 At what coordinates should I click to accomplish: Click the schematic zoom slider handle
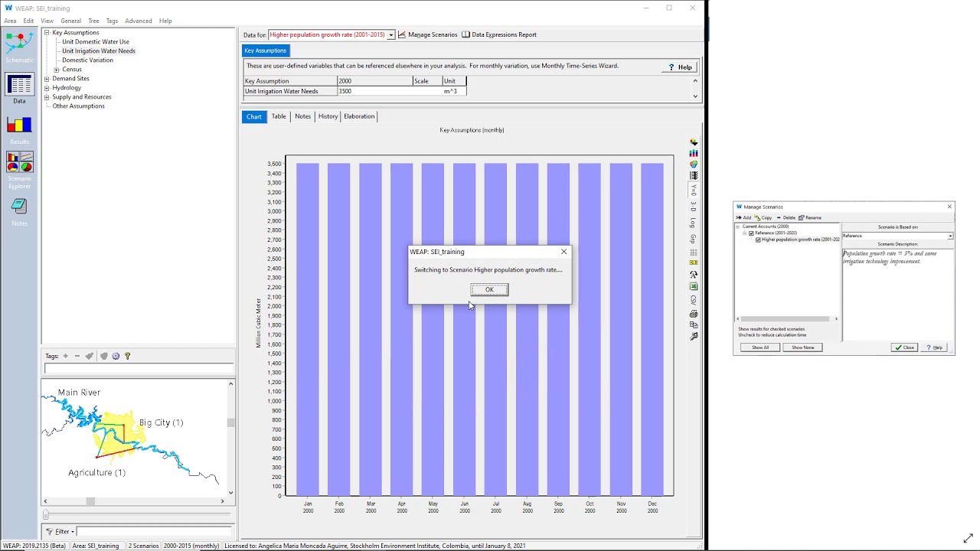pyautogui.click(x=46, y=514)
